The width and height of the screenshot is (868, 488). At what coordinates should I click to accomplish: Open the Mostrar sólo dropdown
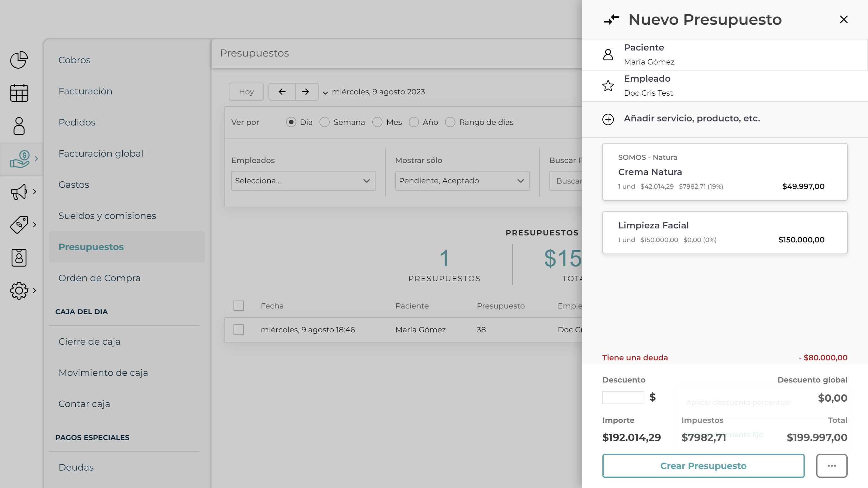[x=462, y=181]
